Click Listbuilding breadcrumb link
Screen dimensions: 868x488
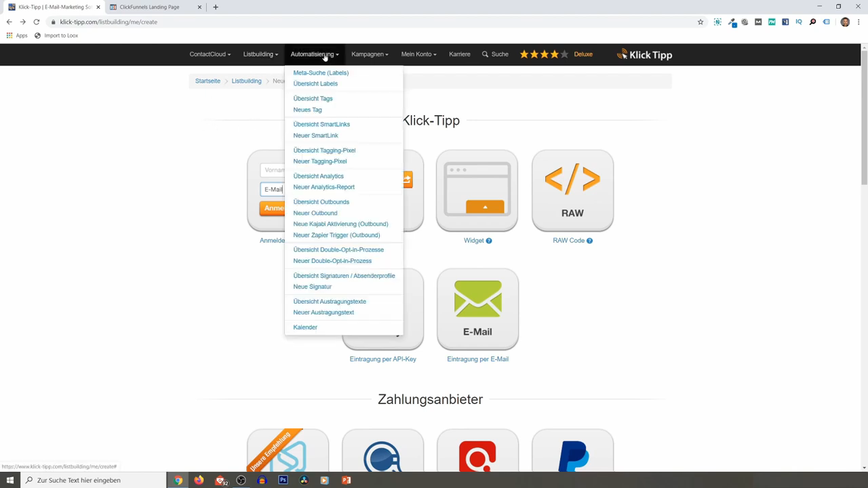click(246, 81)
